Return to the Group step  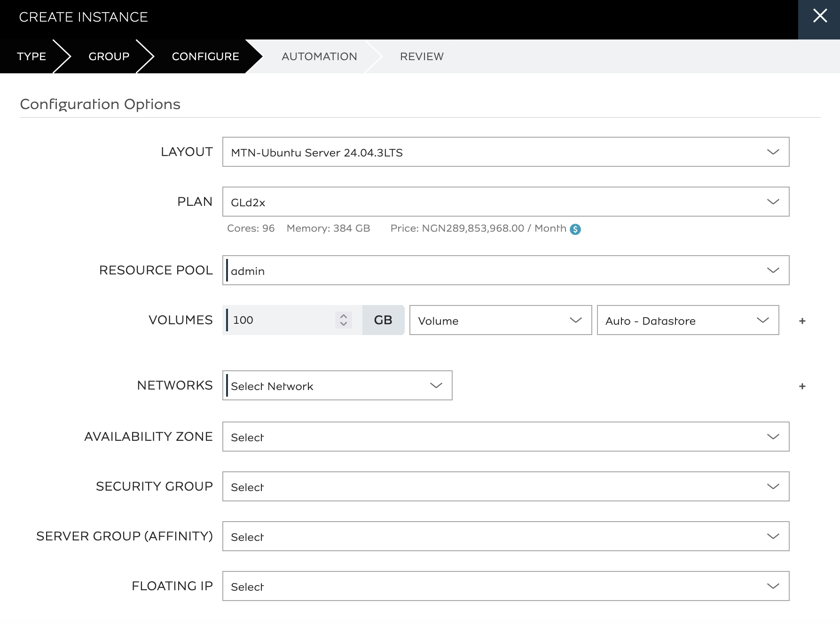tap(109, 56)
